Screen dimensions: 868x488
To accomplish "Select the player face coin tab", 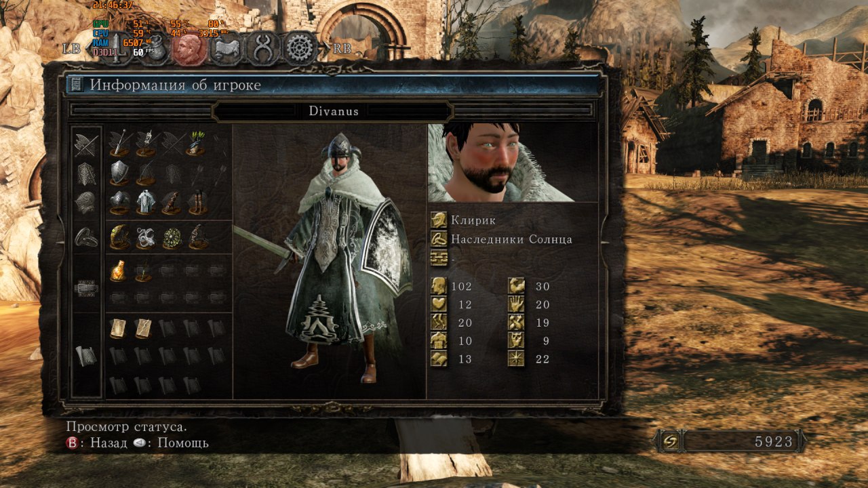I will [189, 48].
